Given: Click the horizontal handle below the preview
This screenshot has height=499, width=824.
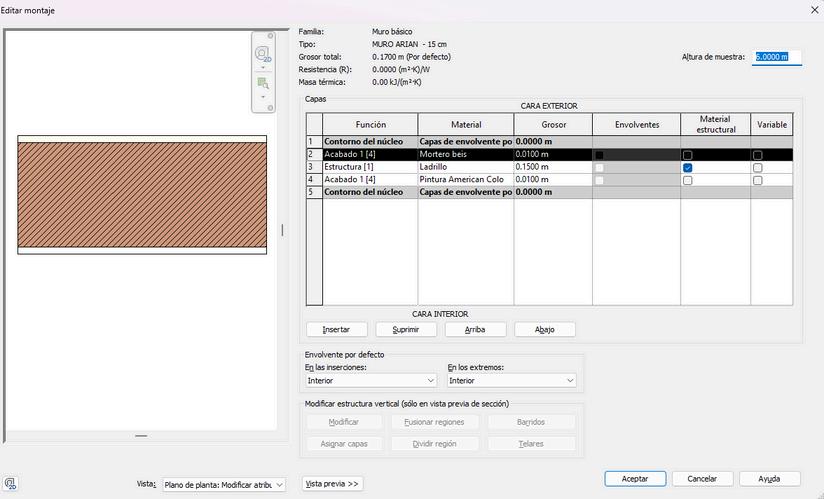Looking at the screenshot, I should click(x=141, y=435).
